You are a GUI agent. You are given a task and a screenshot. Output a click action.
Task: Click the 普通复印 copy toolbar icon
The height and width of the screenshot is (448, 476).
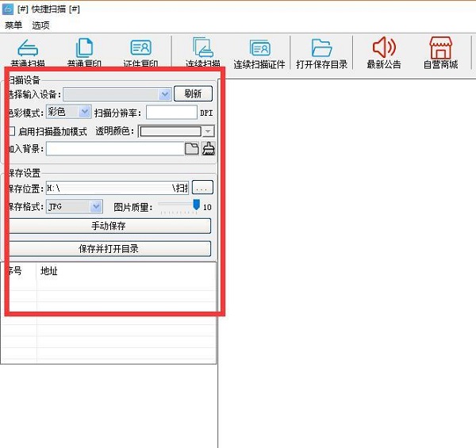(84, 48)
